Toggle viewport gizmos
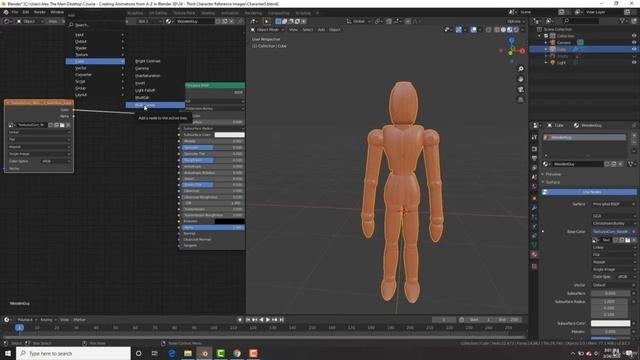The image size is (640, 360). coord(459,29)
